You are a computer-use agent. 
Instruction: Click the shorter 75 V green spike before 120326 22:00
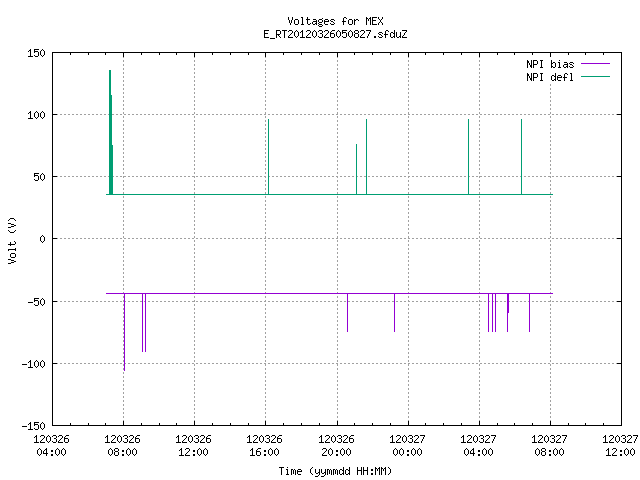tap(356, 169)
